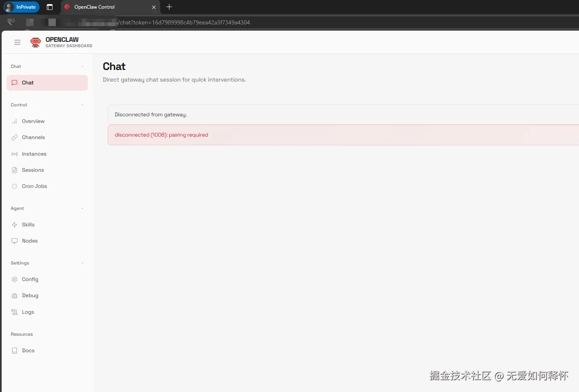Open Cron Jobs
Image resolution: width=579 pixels, height=392 pixels.
tap(47, 186)
